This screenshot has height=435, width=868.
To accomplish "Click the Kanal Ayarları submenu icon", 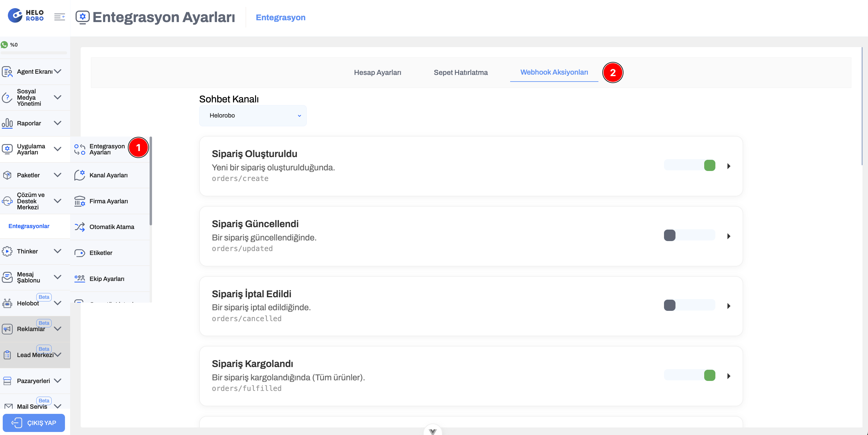I will point(80,175).
